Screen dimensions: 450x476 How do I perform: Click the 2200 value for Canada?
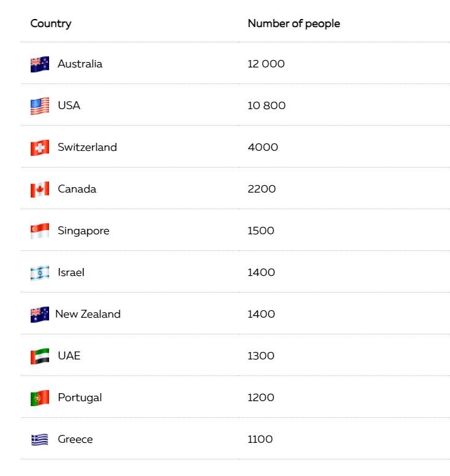(x=262, y=189)
